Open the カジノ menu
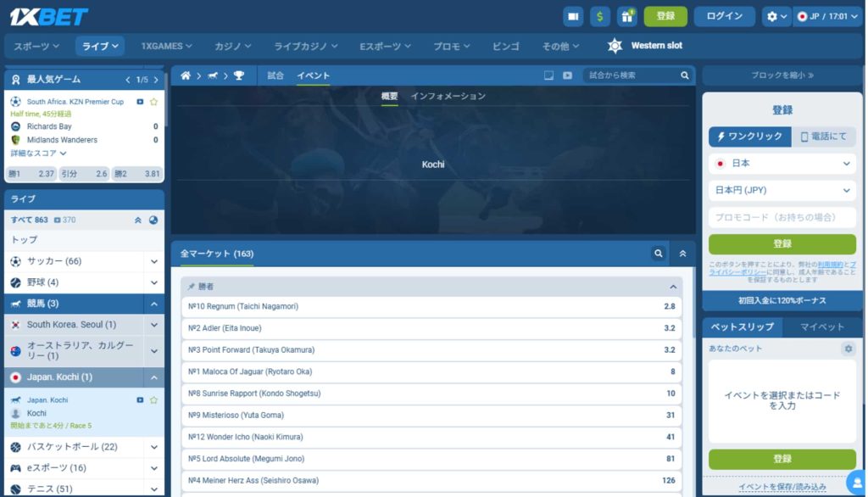This screenshot has width=868, height=497. point(232,46)
